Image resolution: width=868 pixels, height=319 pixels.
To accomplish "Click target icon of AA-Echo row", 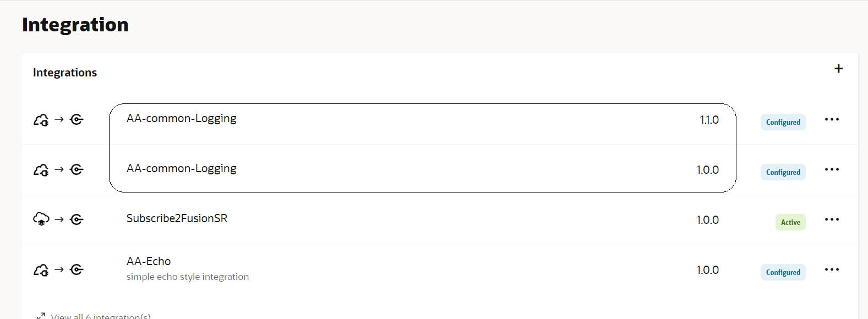I will [x=77, y=269].
